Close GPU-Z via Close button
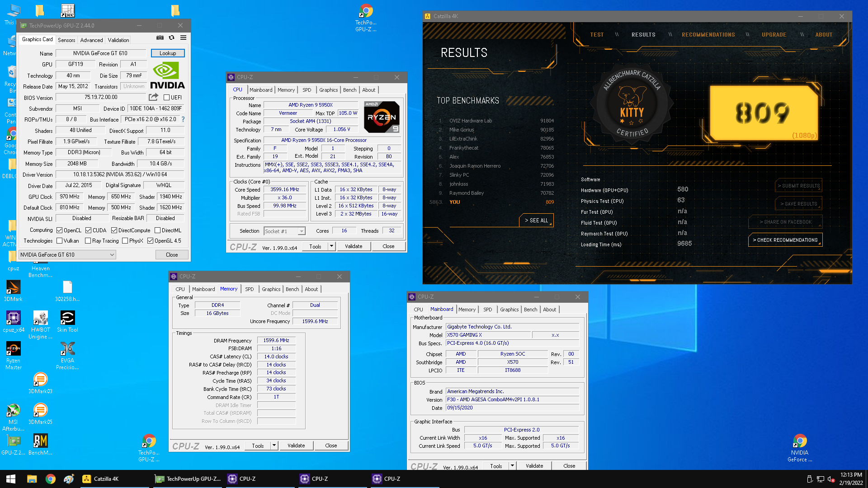Screen dimensions: 868x488 [172, 255]
